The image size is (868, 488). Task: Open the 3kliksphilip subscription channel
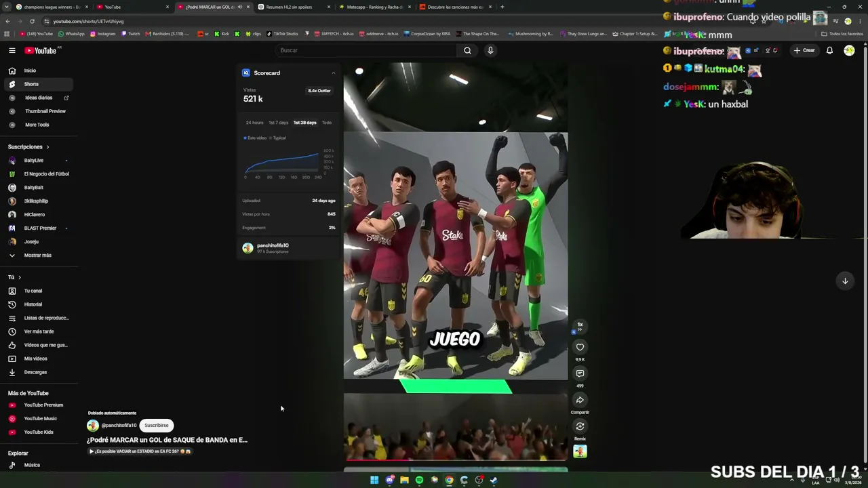pyautogui.click(x=38, y=201)
